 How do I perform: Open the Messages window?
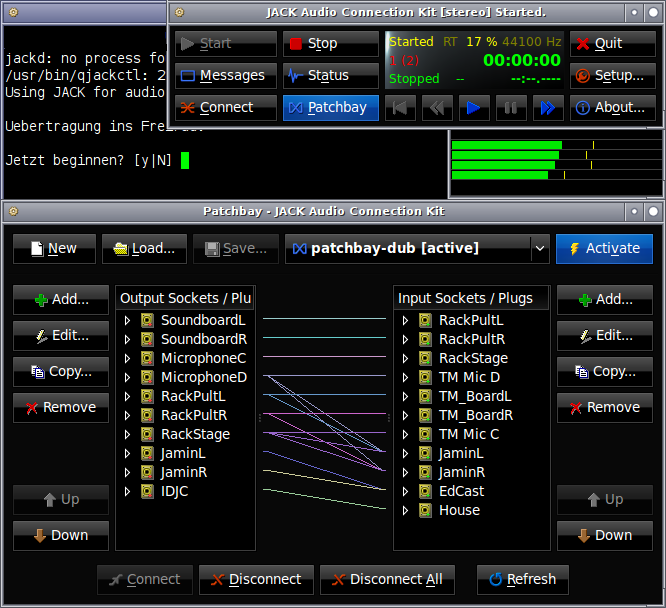(226, 76)
